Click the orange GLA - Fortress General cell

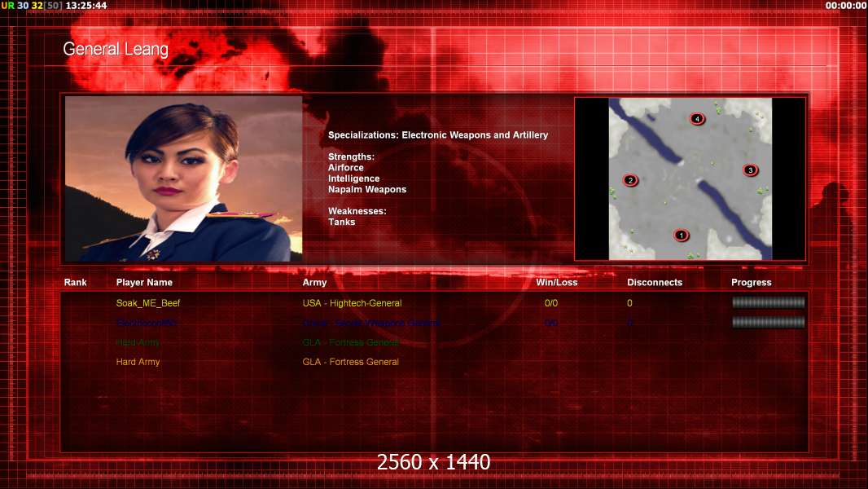(x=350, y=362)
